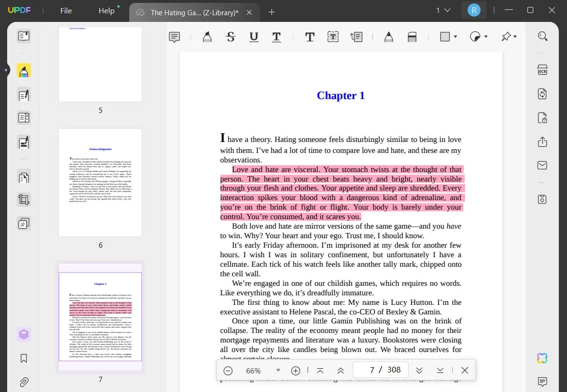Click the pink highlighted paragraph

[341, 193]
